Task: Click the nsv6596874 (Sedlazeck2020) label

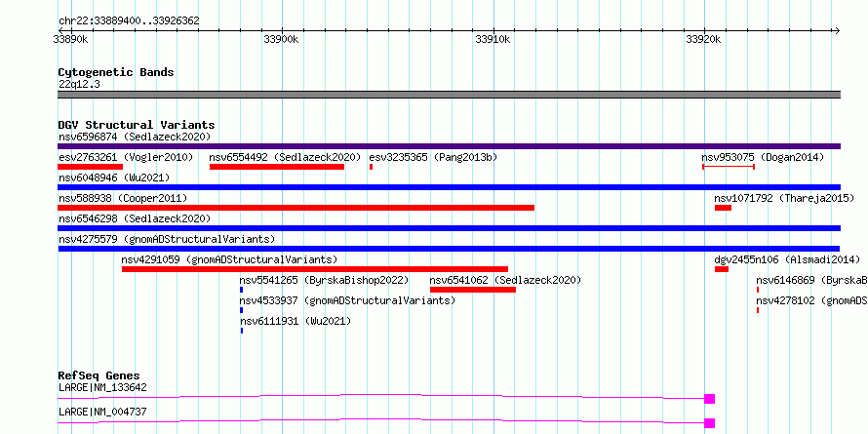Action: (135, 137)
